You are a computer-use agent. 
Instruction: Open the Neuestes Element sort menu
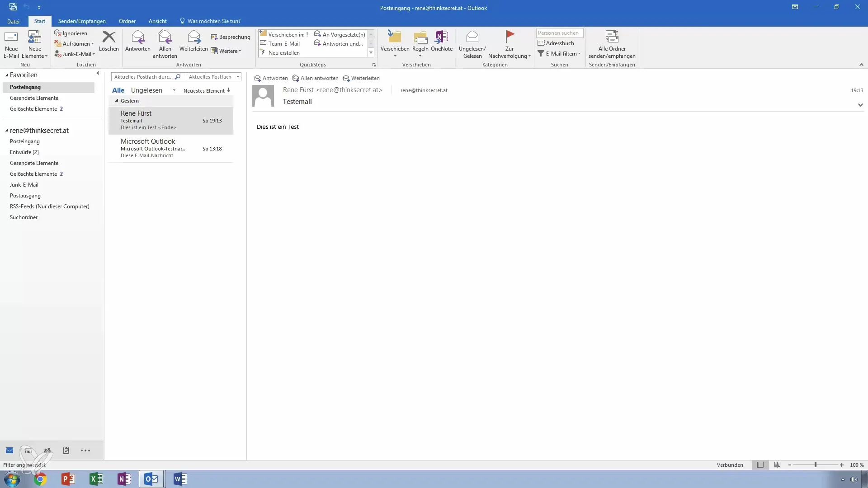coord(207,91)
